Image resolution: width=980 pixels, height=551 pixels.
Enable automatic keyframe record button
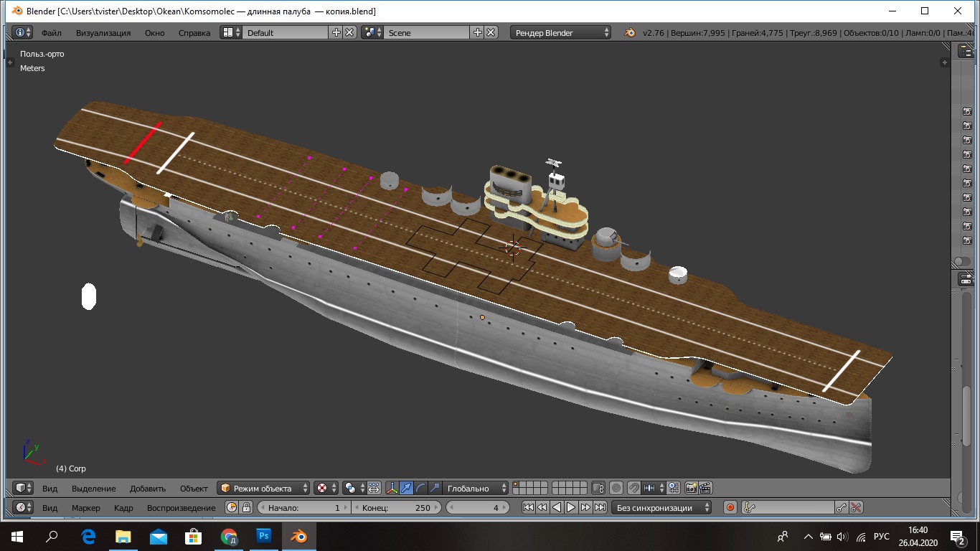tap(730, 507)
